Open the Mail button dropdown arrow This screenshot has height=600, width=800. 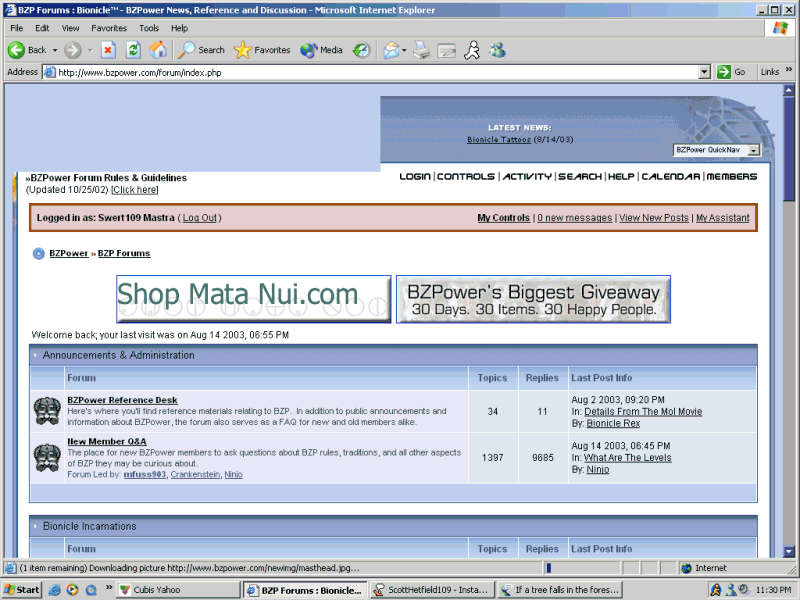coord(404,51)
